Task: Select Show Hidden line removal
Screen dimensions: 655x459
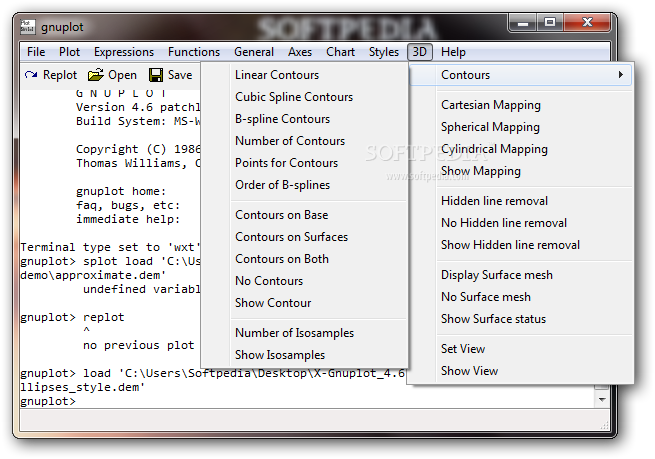Action: [x=520, y=245]
